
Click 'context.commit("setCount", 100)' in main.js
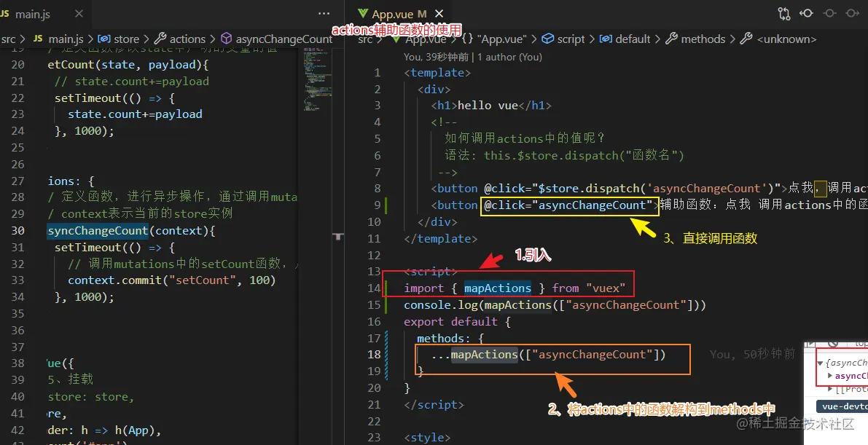click(x=171, y=280)
